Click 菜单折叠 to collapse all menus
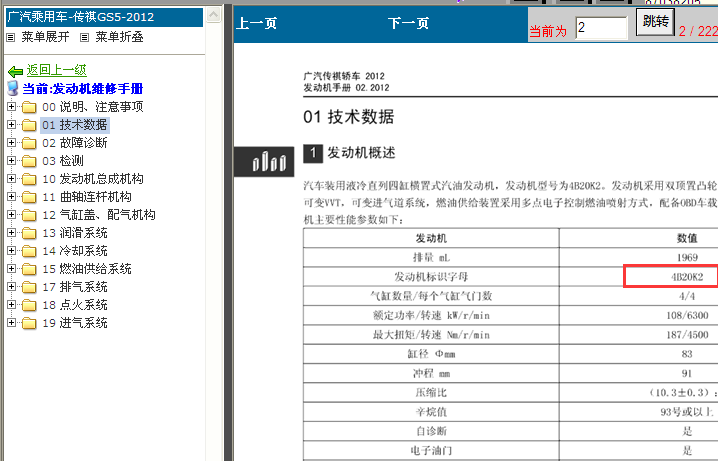The width and height of the screenshot is (718, 461). pos(119,37)
